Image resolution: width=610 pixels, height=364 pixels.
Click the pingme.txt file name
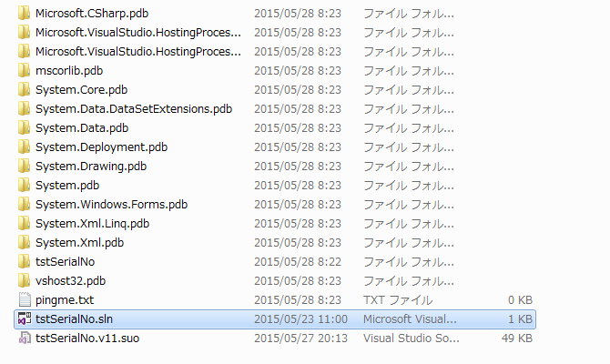65,300
